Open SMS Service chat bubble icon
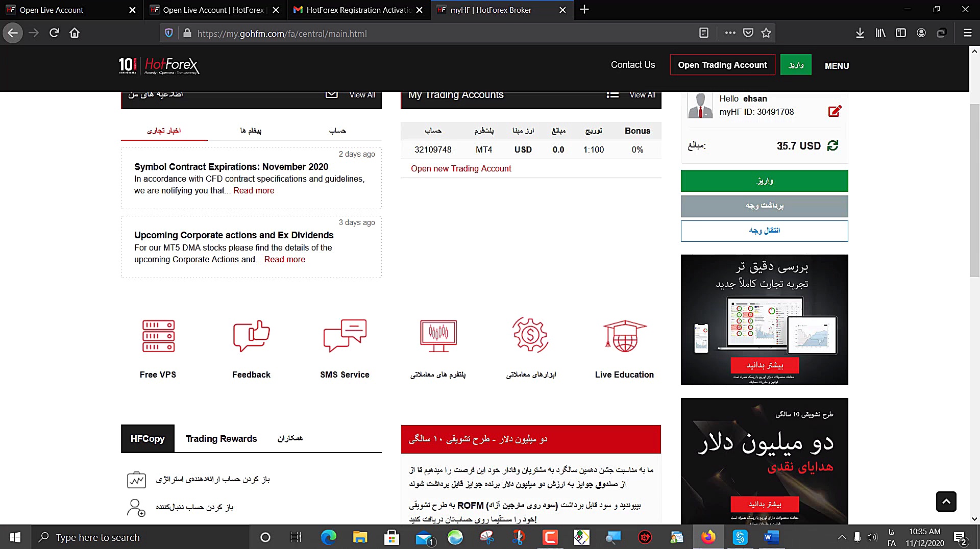This screenshot has height=549, width=980. click(x=345, y=336)
